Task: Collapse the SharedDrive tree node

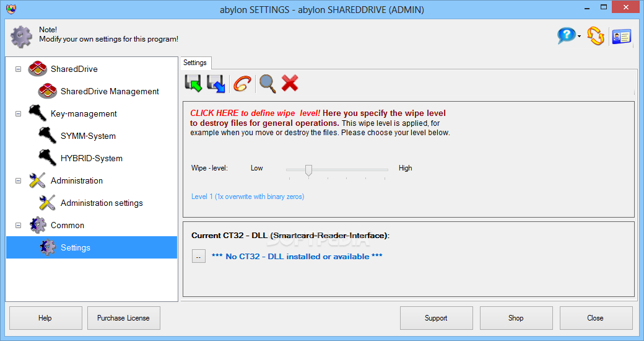Action: (x=18, y=69)
